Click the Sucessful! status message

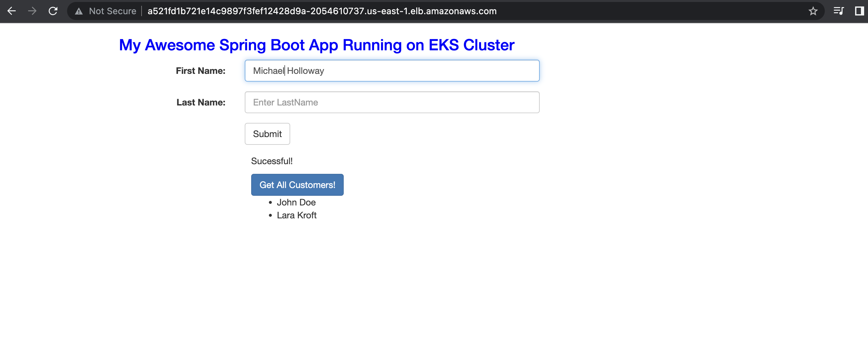click(271, 161)
